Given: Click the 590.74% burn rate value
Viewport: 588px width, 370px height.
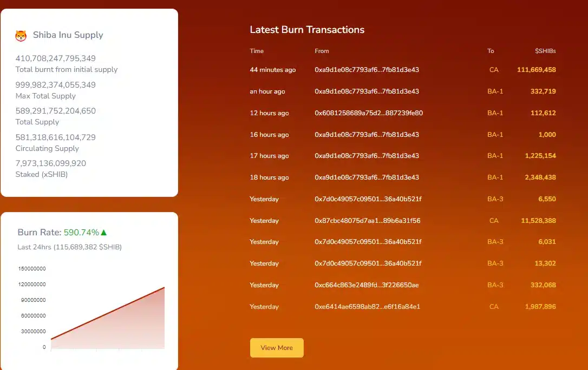Looking at the screenshot, I should [81, 233].
